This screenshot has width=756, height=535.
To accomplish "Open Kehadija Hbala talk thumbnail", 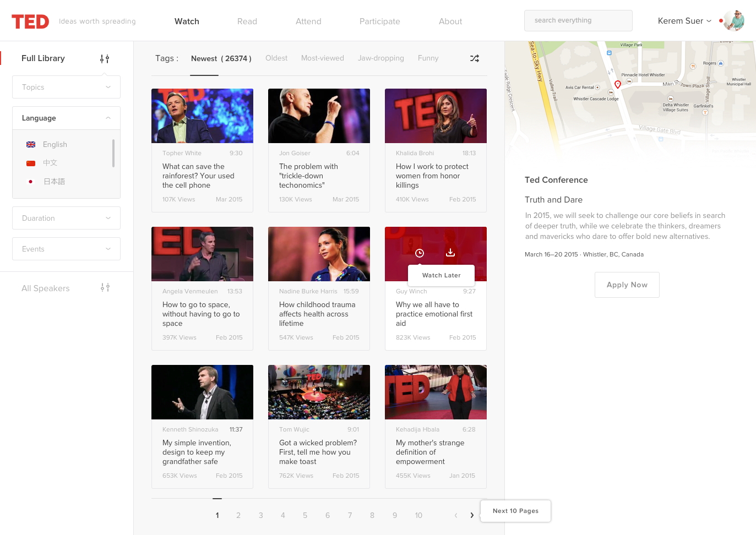I will coord(436,392).
